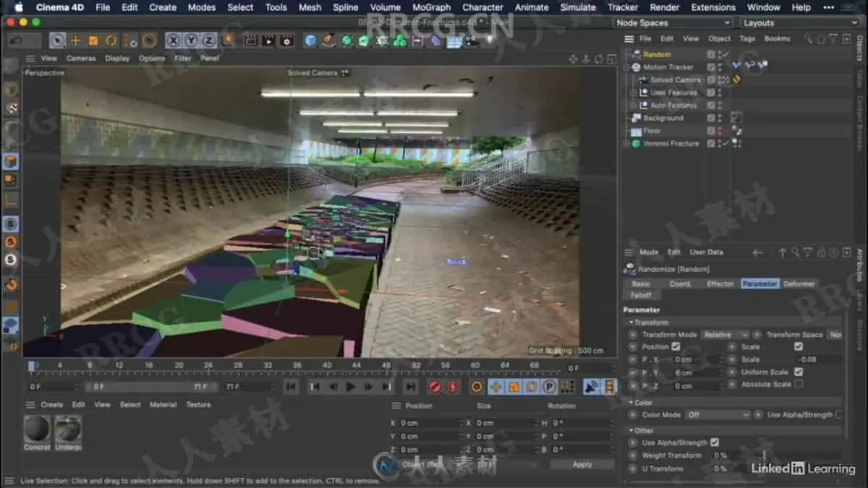Screen dimensions: 868x488
Task: Open the Simulate menu
Action: tap(578, 7)
